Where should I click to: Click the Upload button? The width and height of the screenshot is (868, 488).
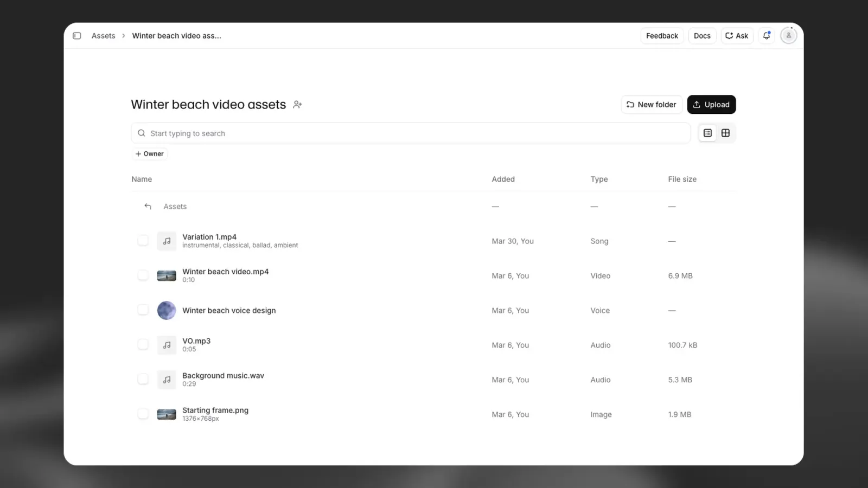point(711,105)
